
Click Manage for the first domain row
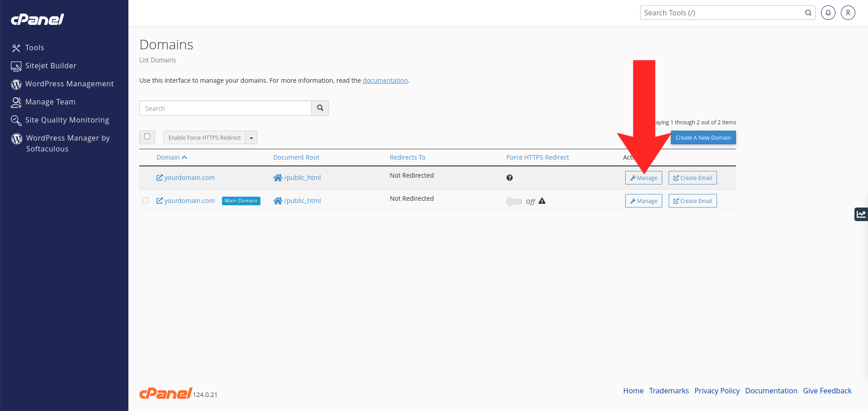click(644, 178)
